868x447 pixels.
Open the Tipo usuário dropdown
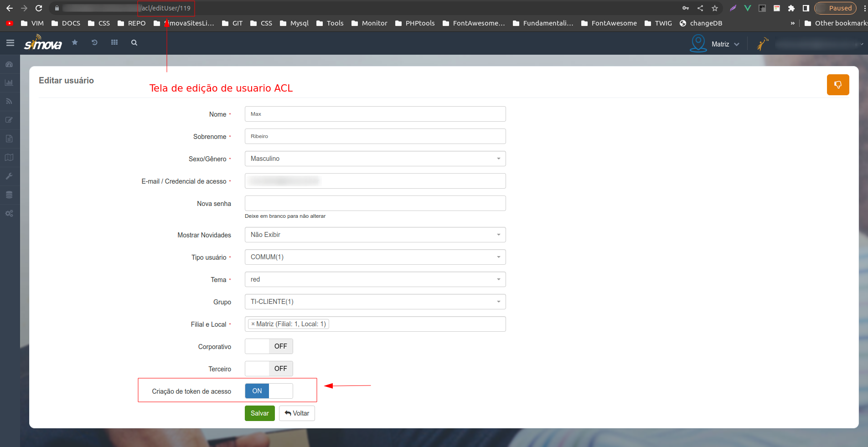(x=375, y=257)
